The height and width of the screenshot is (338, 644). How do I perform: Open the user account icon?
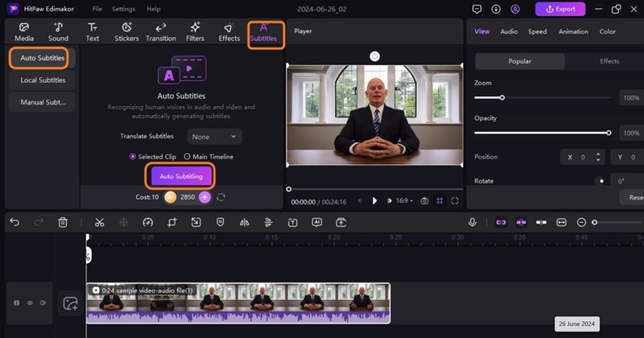coord(515,9)
